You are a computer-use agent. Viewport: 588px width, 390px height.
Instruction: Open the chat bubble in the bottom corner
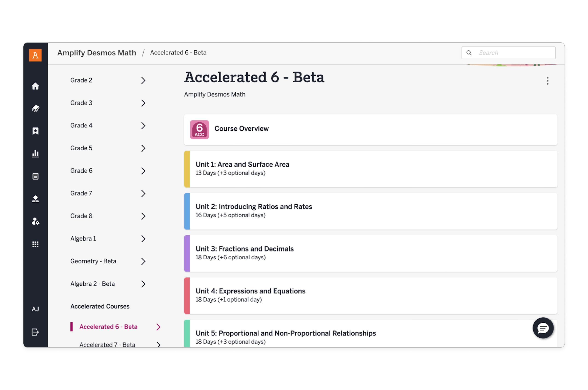pyautogui.click(x=543, y=328)
